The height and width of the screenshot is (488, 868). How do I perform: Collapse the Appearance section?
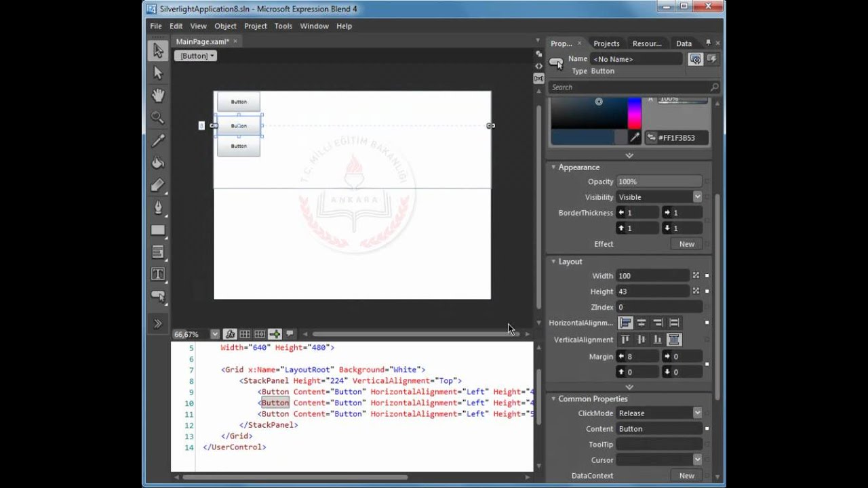point(553,167)
